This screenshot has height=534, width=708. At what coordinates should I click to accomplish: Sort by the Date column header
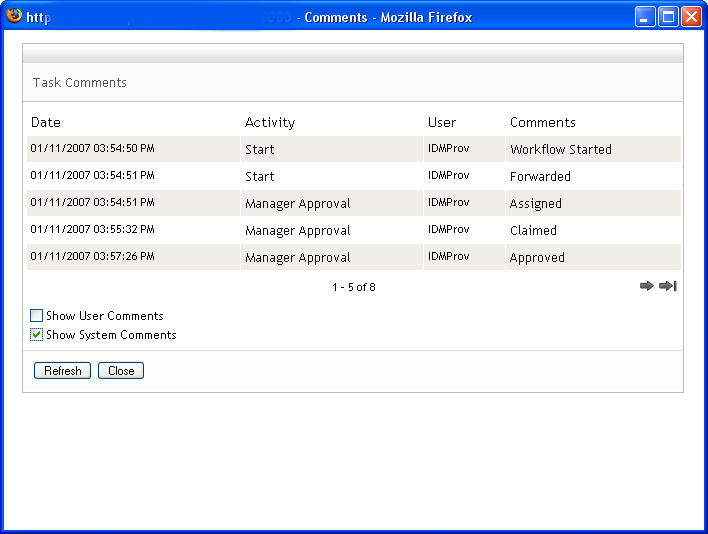(x=46, y=122)
